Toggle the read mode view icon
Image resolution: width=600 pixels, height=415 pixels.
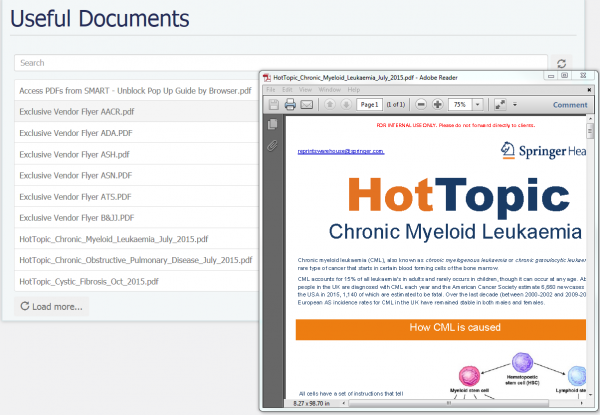pos(501,104)
